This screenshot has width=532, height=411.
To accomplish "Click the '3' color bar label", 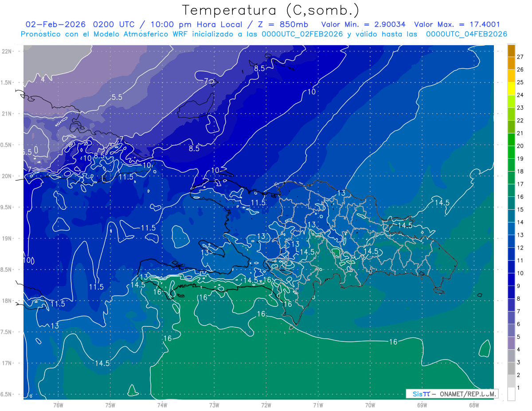I will point(519,362).
